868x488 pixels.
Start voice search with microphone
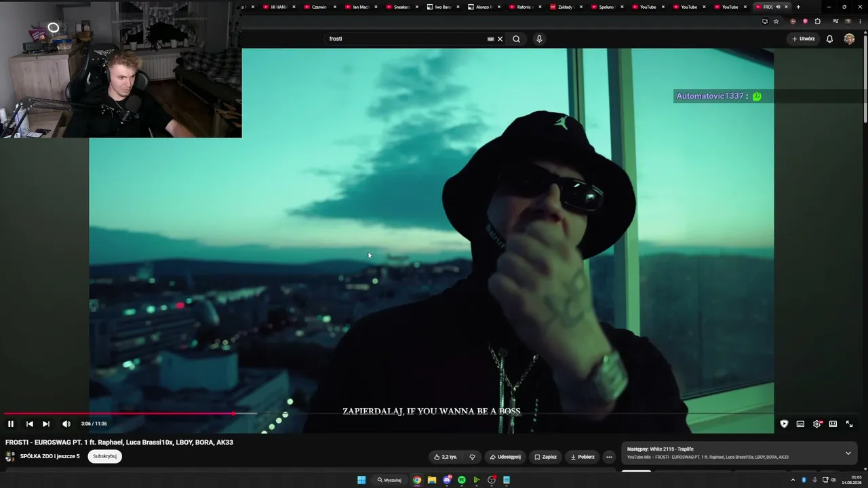[x=539, y=39]
